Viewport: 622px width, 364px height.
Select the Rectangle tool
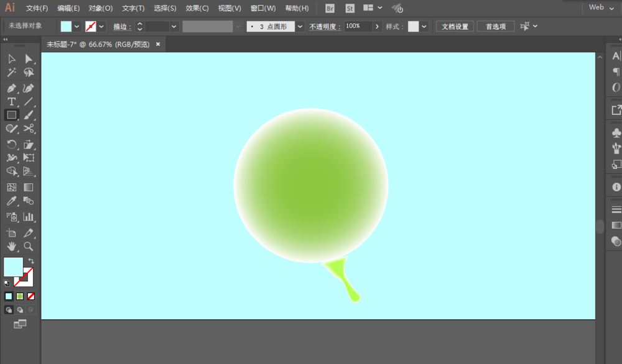click(x=10, y=115)
